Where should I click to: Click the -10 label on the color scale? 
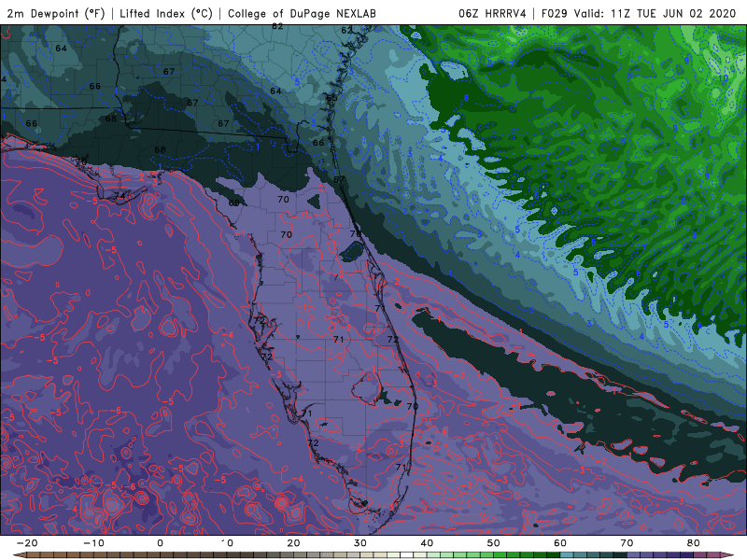click(94, 543)
